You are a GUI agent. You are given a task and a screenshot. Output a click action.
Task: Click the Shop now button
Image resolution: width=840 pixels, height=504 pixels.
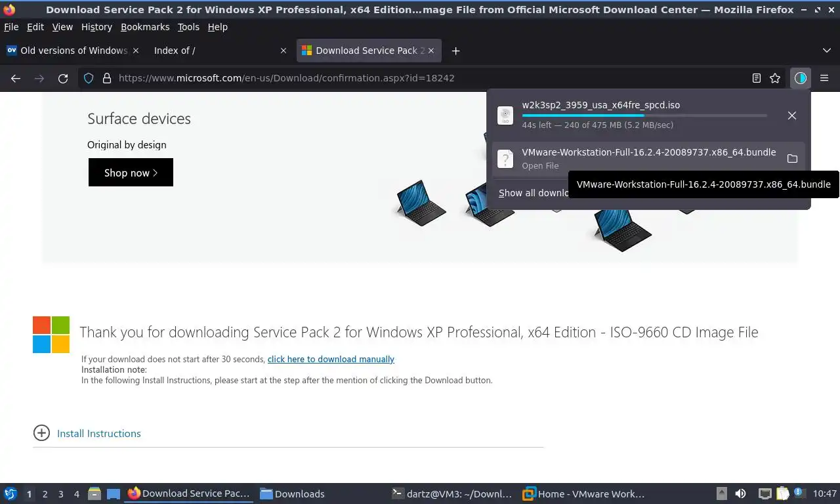tap(131, 173)
